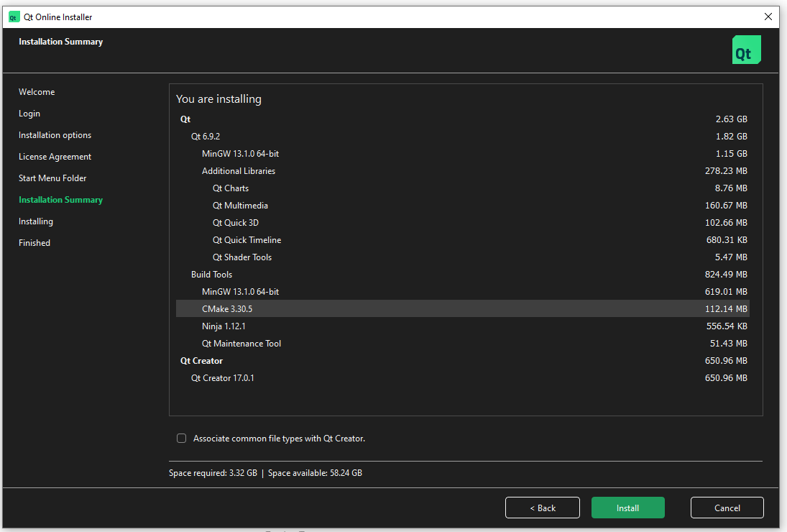Select the Qt Quick Timeline row

point(462,240)
